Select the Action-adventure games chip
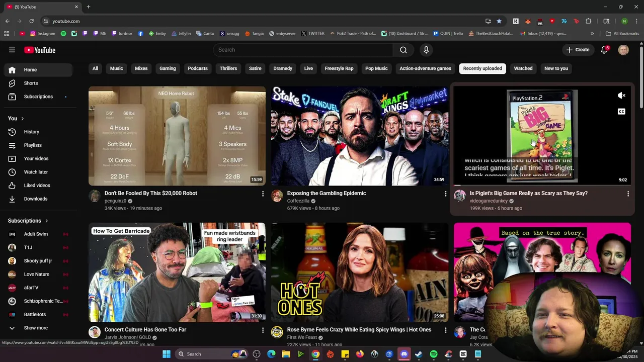Screen dimensions: 644x362 (425, 68)
